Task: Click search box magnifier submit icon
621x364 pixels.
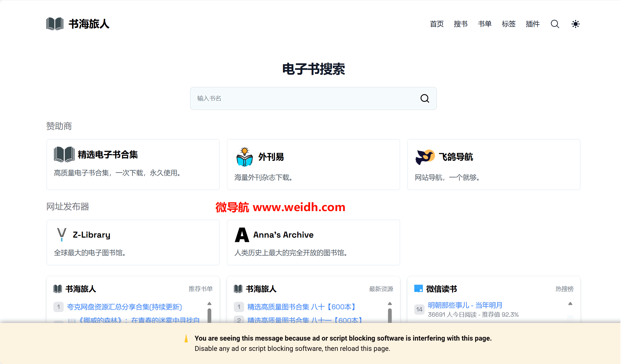Action: [425, 98]
